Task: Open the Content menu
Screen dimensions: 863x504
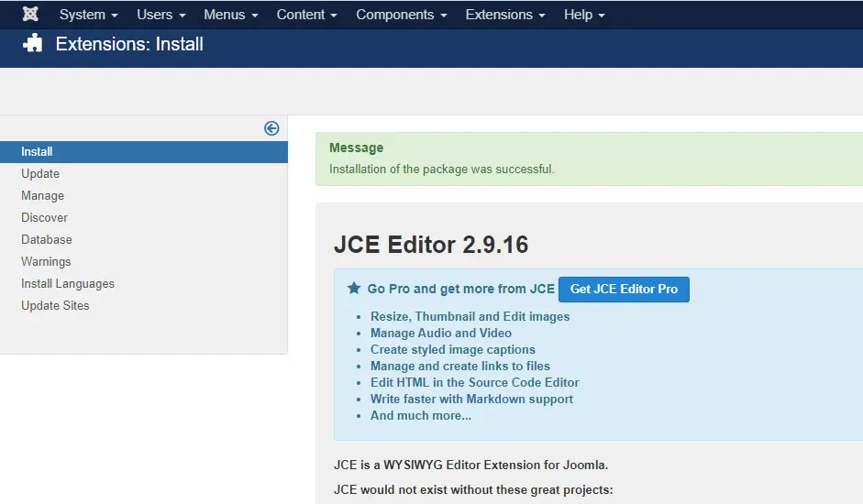Action: tap(306, 15)
